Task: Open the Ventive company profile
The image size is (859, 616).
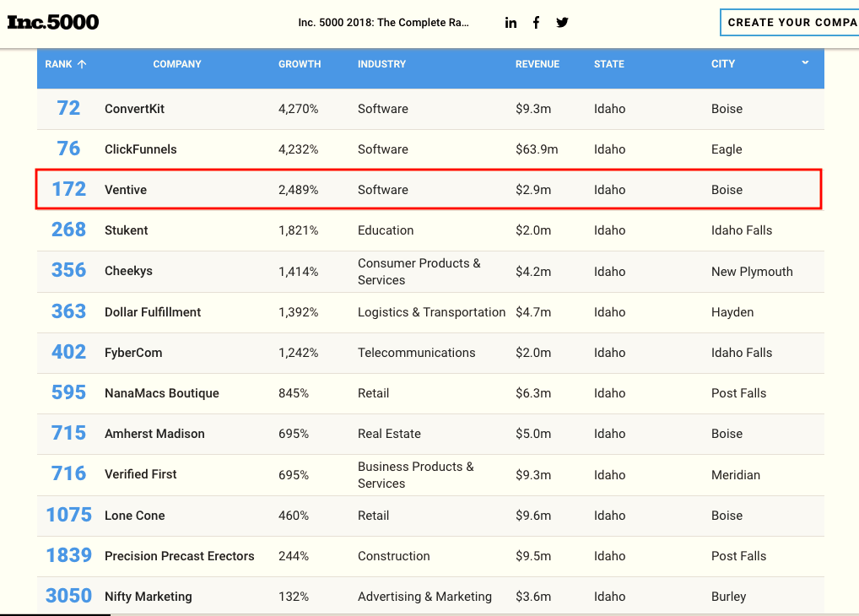Action: [126, 190]
